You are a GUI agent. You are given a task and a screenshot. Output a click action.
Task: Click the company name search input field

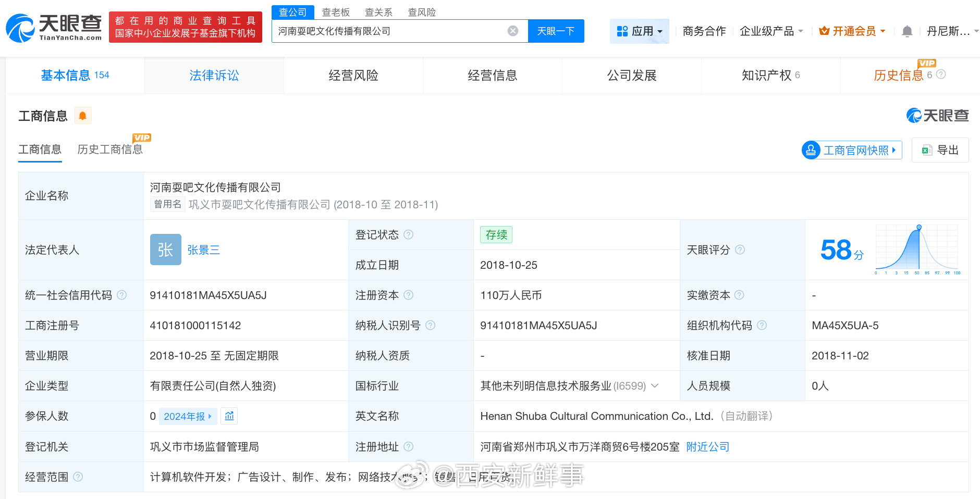click(391, 31)
